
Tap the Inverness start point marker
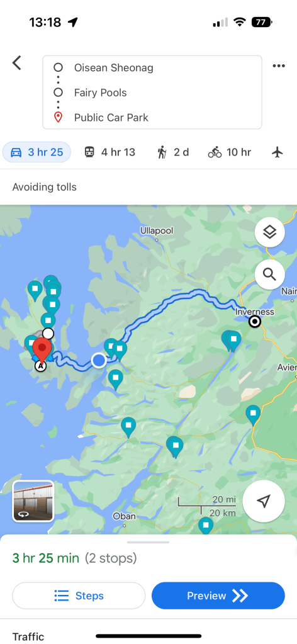[x=255, y=322]
